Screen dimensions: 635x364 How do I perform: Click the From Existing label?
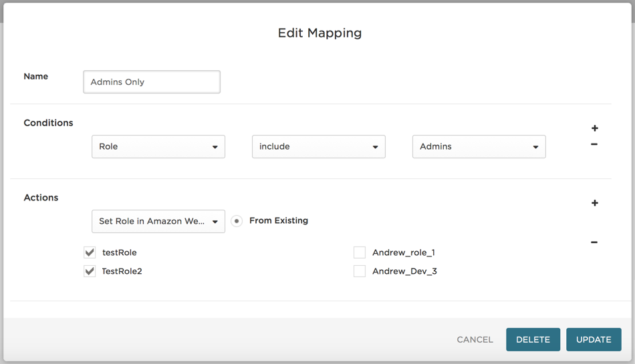[279, 220]
